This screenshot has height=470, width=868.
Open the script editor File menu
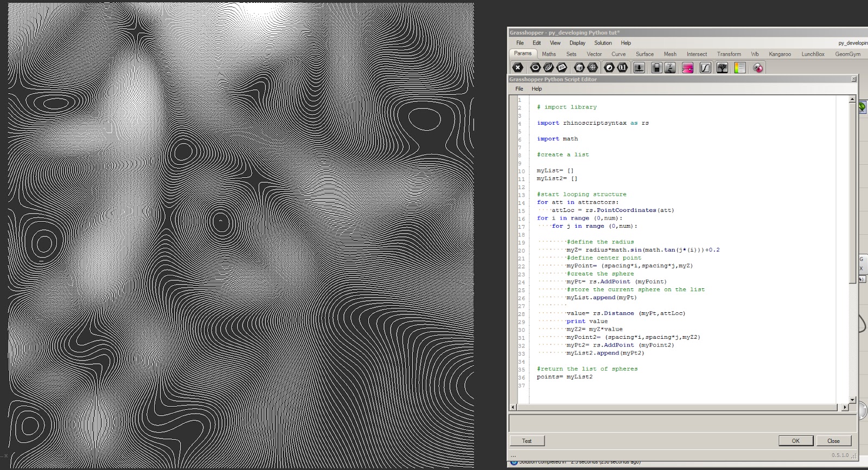coord(519,89)
